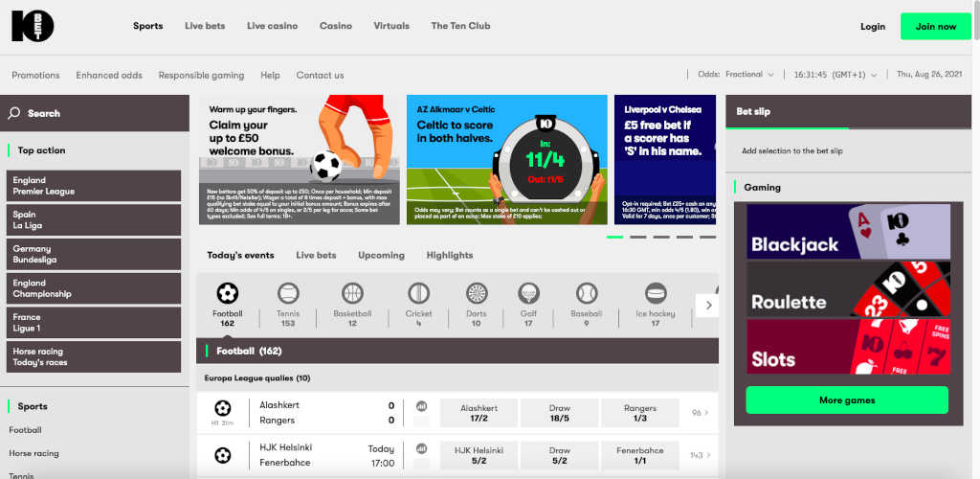Select the Golf sport icon
Screen dimensions: 980x479
pos(528,292)
